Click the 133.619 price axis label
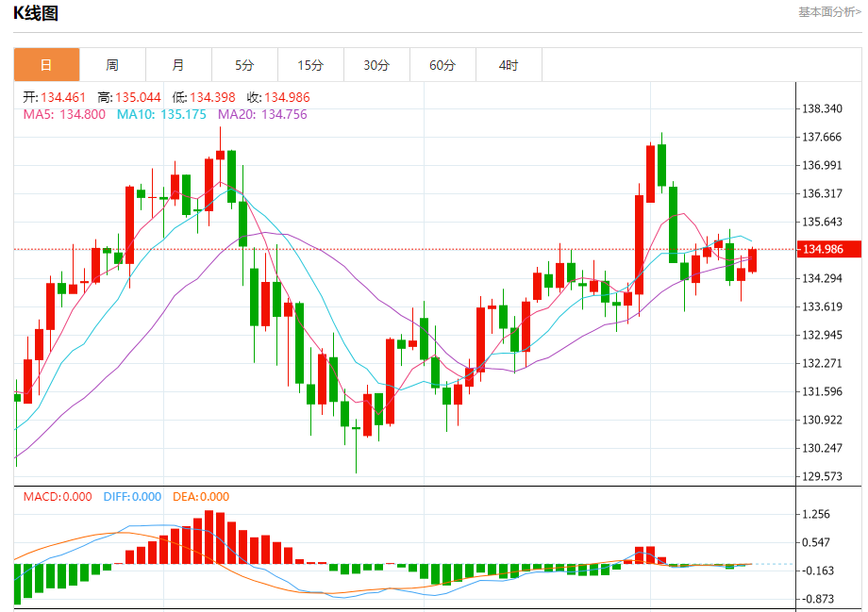The height and width of the screenshot is (612, 868). pos(822,306)
